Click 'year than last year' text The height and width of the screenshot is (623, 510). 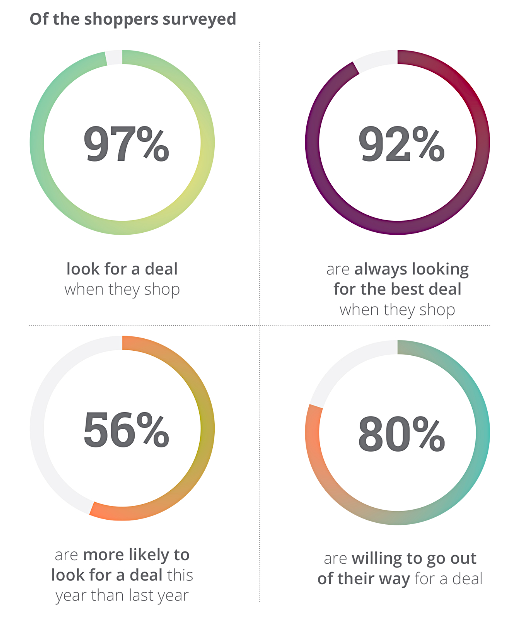pyautogui.click(x=122, y=596)
